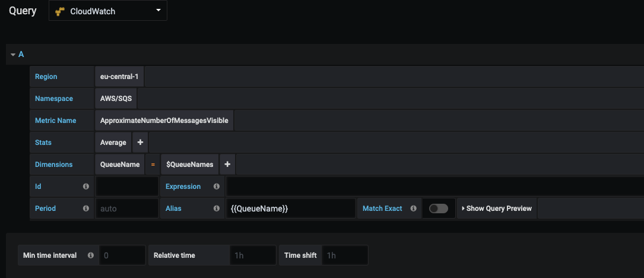Click the Alias input field
Screen dimensions: 644x278
tap(291, 208)
